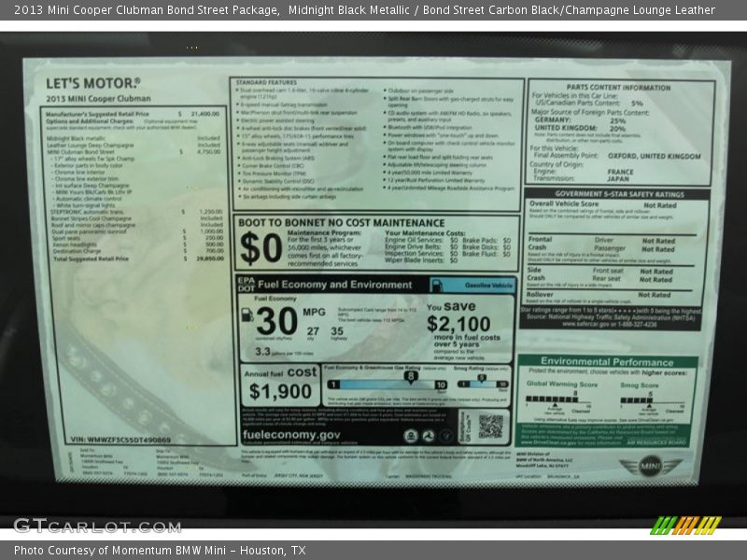
Task: Click the Boot to Bonnet No Cost Maintenance heading
Action: [x=341, y=223]
